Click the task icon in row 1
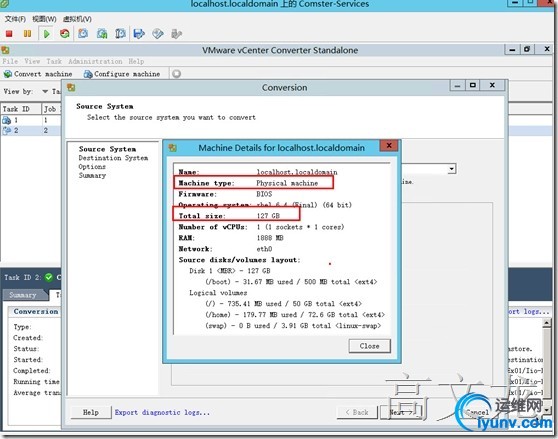Screen dimensions: 558x439 pyautogui.click(x=6, y=120)
